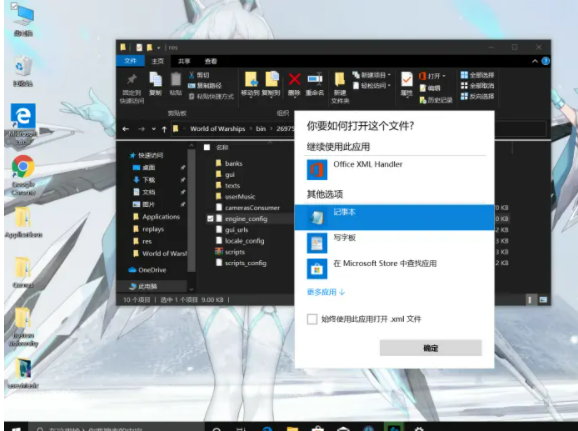Open recent locations dropdown in navigation bar
Screen dimensions: 578x431
click(x=153, y=129)
